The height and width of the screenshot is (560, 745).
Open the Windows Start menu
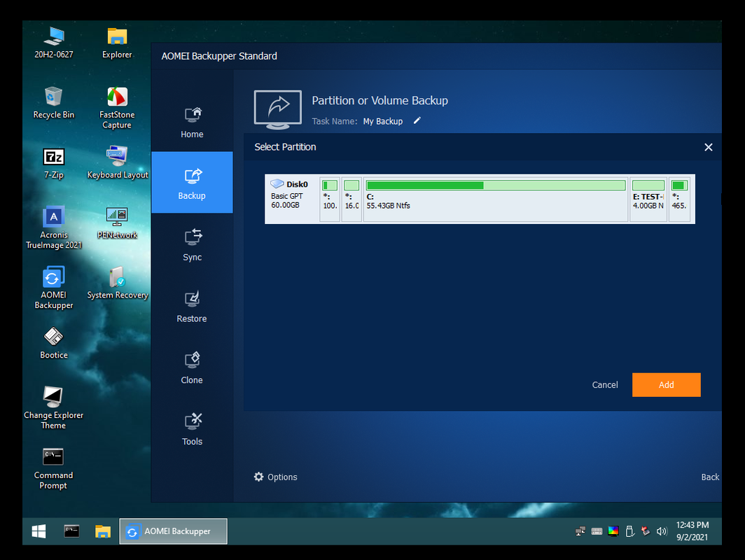(x=39, y=531)
